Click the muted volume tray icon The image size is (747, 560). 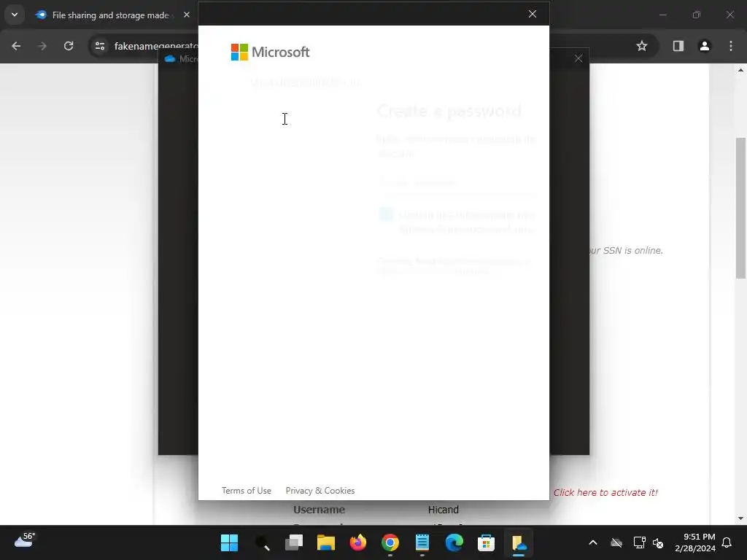[x=658, y=542]
